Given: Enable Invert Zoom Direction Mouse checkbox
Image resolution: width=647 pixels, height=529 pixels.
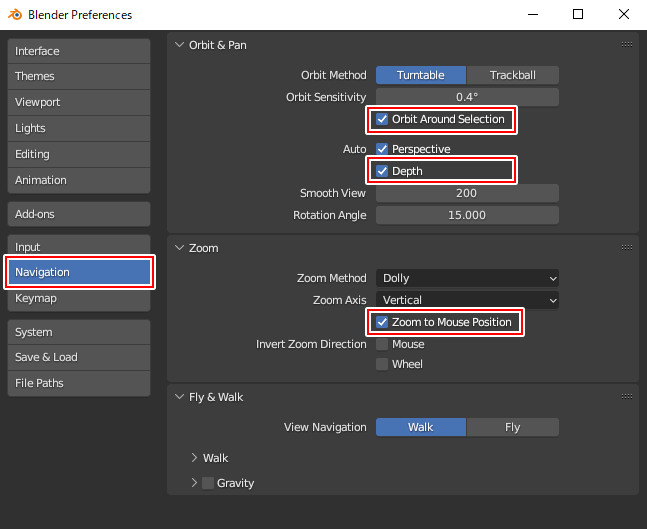Looking at the screenshot, I should click(382, 344).
